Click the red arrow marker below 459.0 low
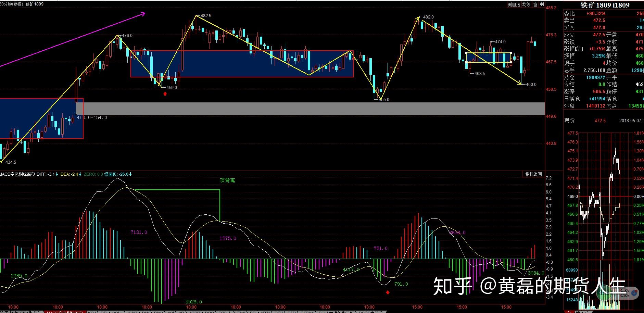 click(165, 93)
